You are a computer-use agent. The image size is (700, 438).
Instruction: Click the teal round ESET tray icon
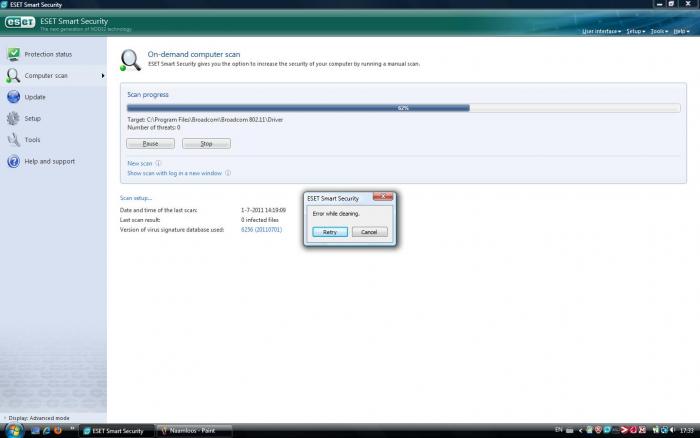pos(607,430)
